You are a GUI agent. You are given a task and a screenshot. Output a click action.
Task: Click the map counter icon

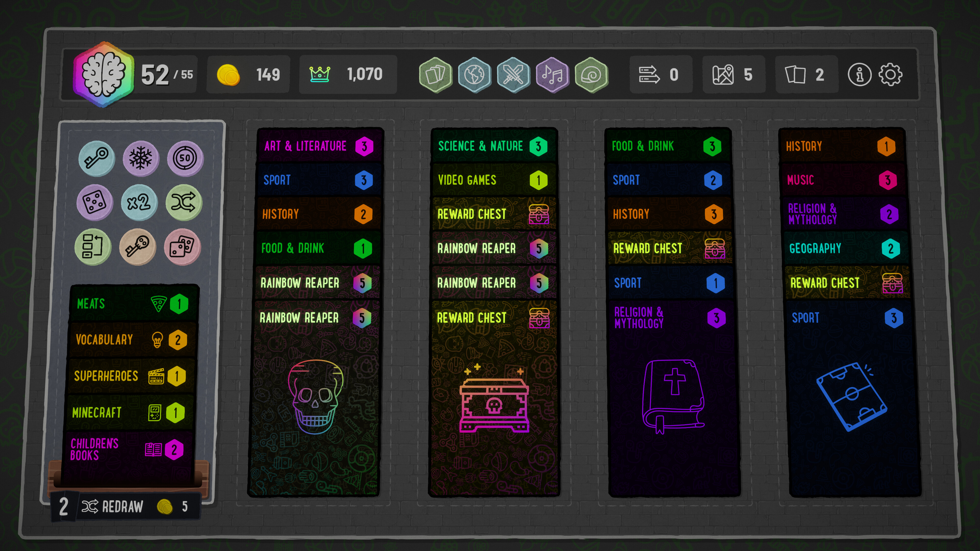(x=723, y=74)
